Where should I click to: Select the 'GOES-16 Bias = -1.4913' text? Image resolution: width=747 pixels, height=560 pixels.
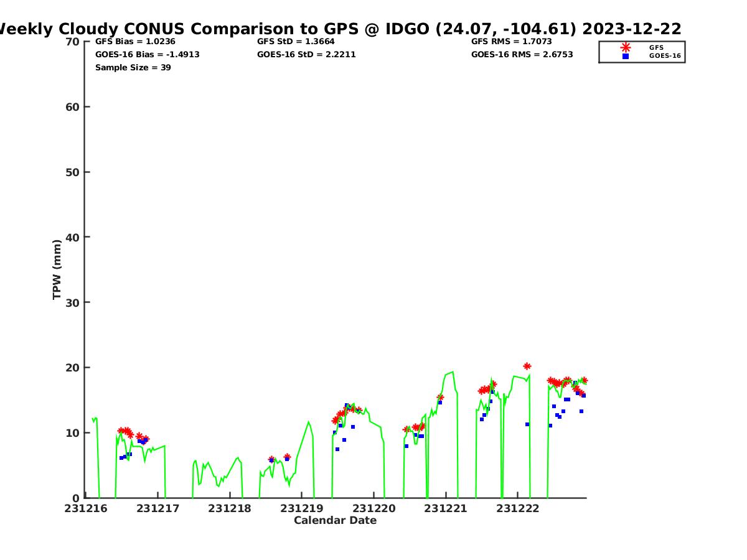pos(148,55)
